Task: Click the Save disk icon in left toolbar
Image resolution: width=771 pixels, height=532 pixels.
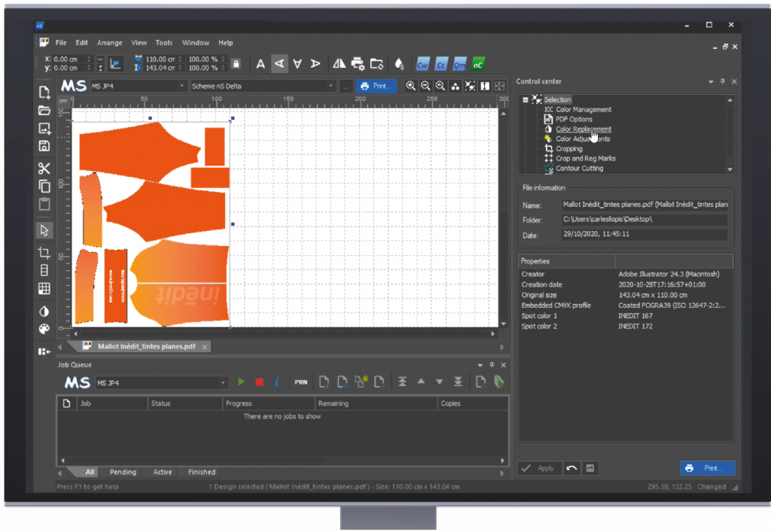Action: coord(44,146)
